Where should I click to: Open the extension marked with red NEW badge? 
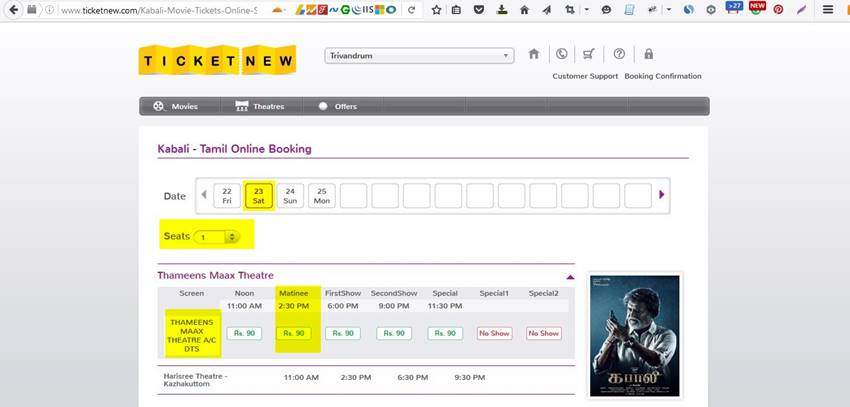coord(757,8)
